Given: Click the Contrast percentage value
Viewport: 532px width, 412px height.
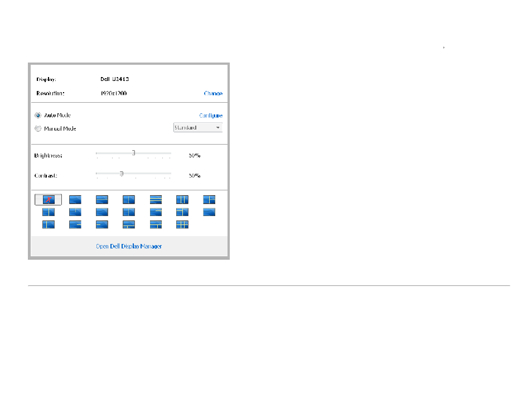Looking at the screenshot, I should pyautogui.click(x=195, y=175).
